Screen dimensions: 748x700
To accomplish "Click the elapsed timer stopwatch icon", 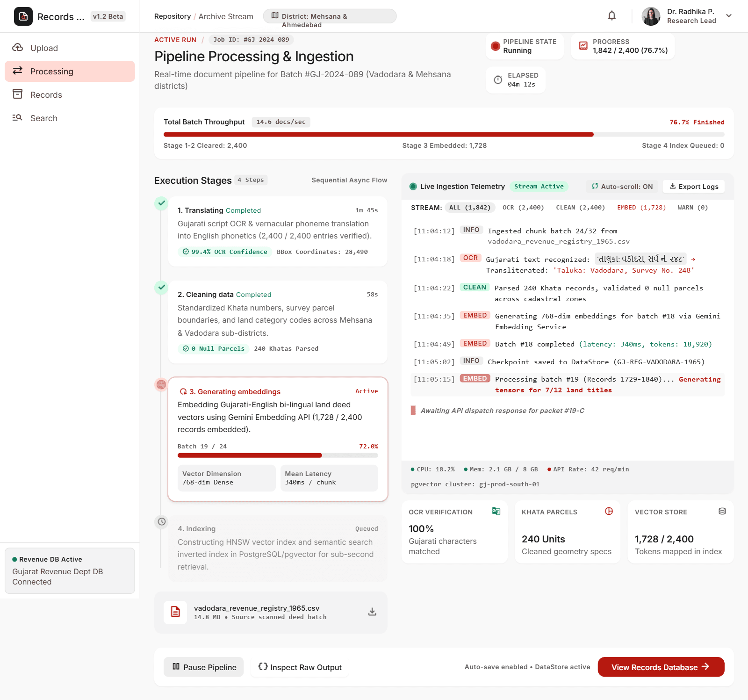I will 498,80.
